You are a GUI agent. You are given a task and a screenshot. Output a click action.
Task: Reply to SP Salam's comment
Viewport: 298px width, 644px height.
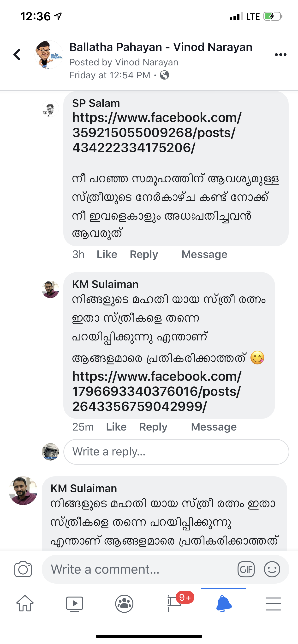pos(144,254)
